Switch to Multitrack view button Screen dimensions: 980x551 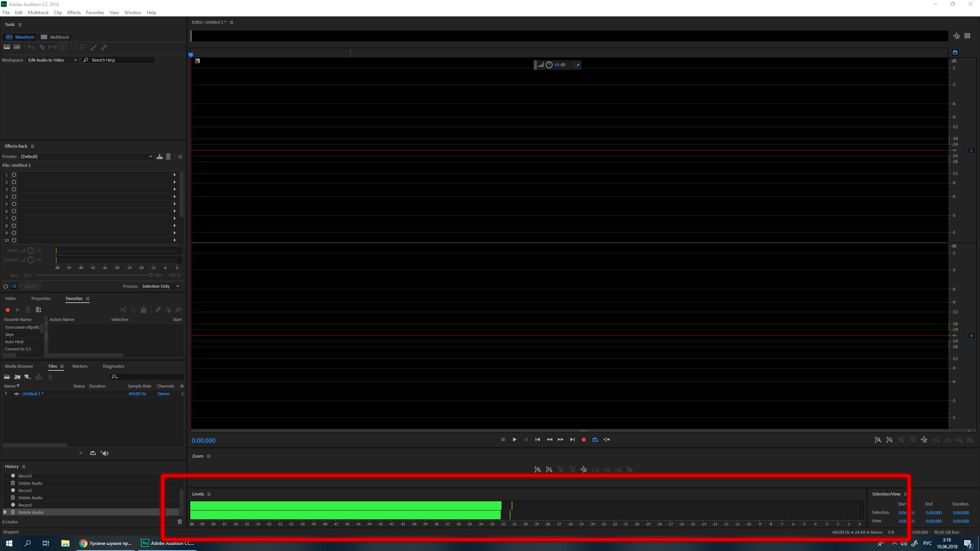(55, 37)
